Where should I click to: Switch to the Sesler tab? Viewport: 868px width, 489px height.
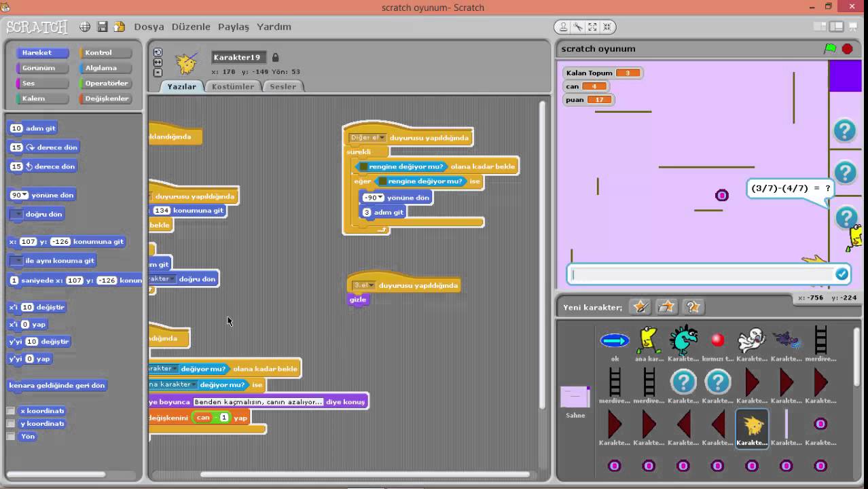coord(283,87)
